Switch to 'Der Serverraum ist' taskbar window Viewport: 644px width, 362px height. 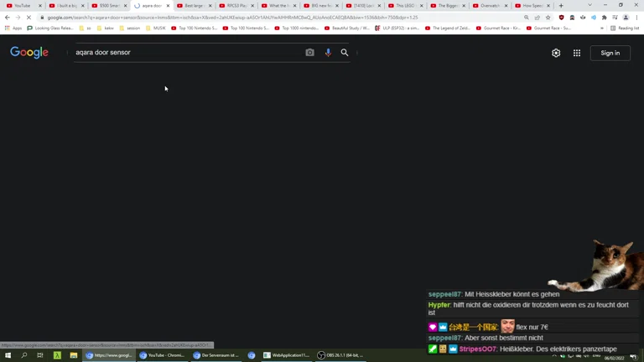(216, 355)
